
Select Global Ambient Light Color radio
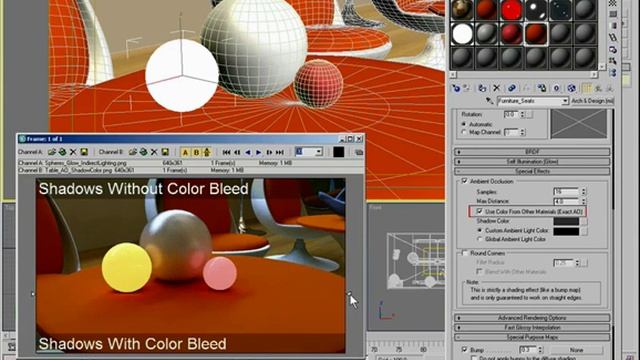pyautogui.click(x=480, y=240)
